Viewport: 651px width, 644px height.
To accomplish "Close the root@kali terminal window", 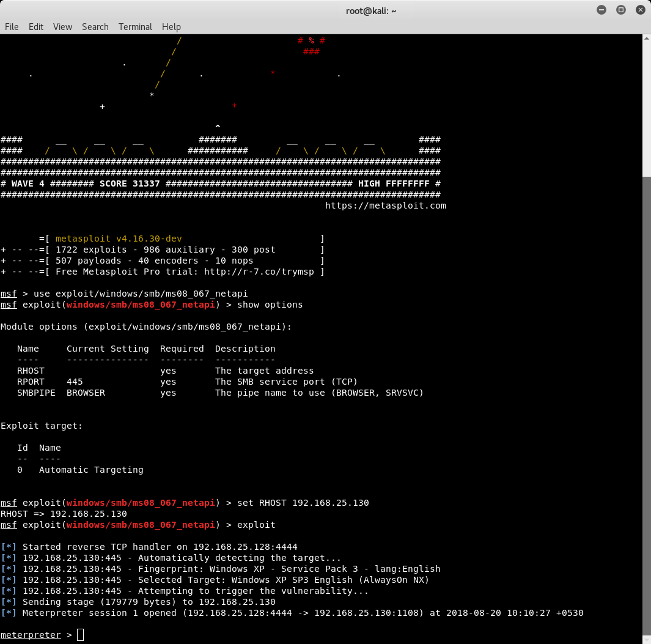I will pyautogui.click(x=641, y=10).
